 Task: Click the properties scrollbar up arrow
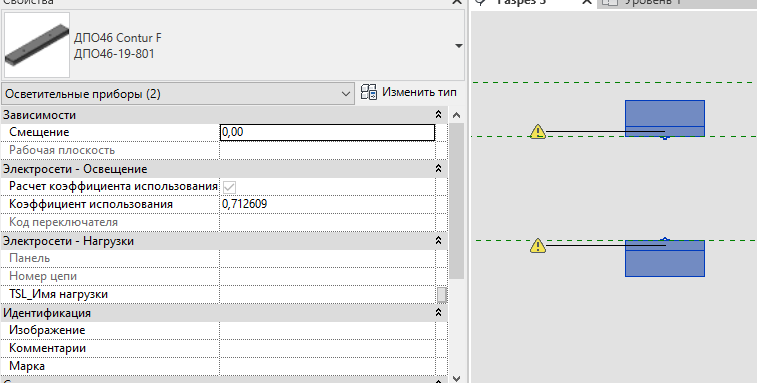tap(456, 115)
